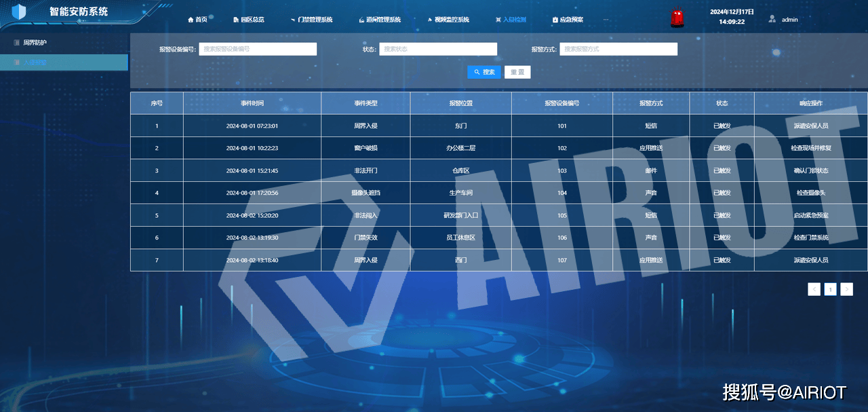The width and height of the screenshot is (868, 412).
Task: Click the 员工休息区 location cell
Action: coord(461,238)
